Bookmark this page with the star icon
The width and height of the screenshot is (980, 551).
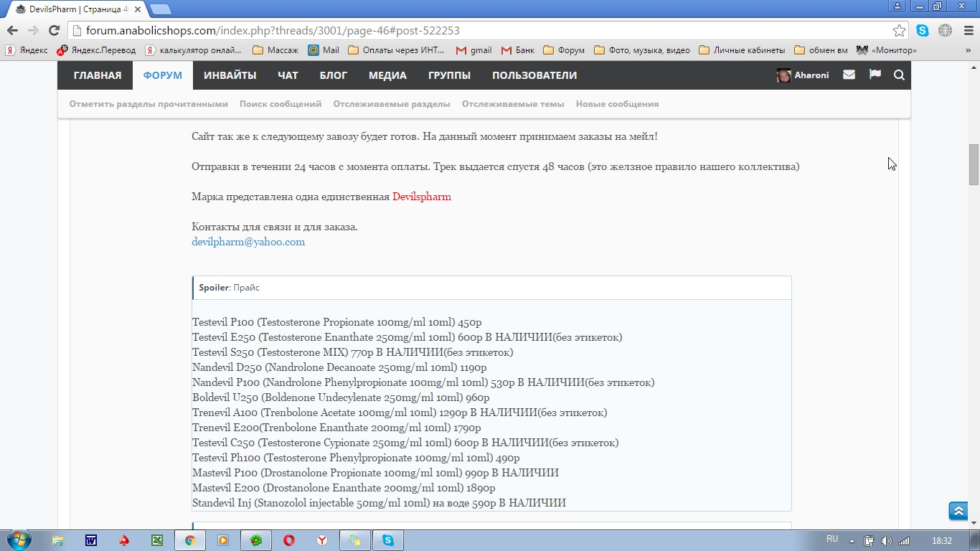pos(899,31)
